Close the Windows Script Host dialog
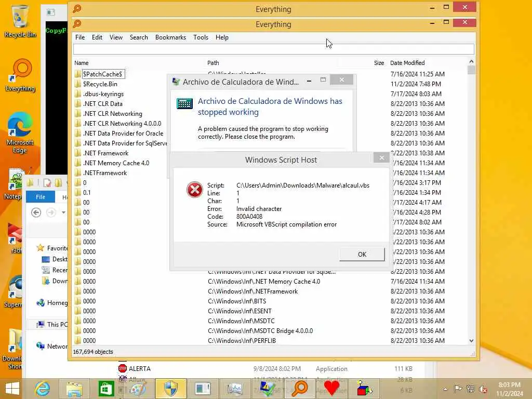532x399 pixels. pyautogui.click(x=381, y=157)
